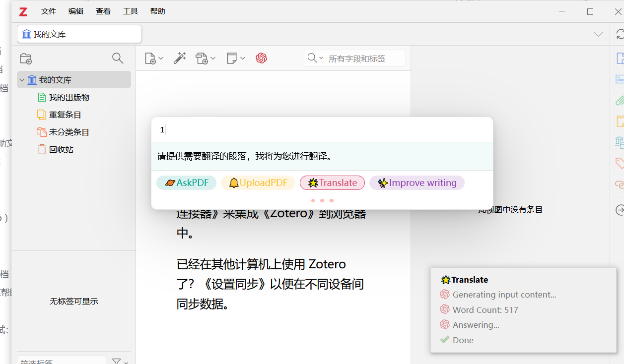Click the collection search magnifier icon

[118, 59]
